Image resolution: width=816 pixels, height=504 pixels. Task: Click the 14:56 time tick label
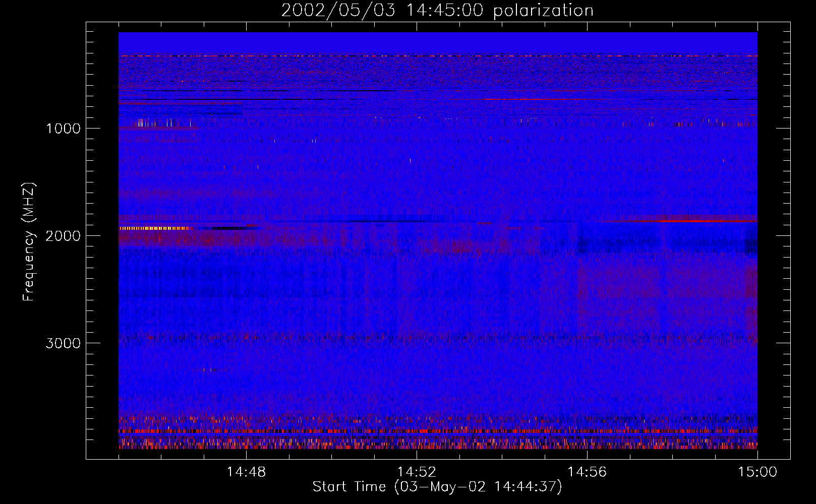(587, 472)
